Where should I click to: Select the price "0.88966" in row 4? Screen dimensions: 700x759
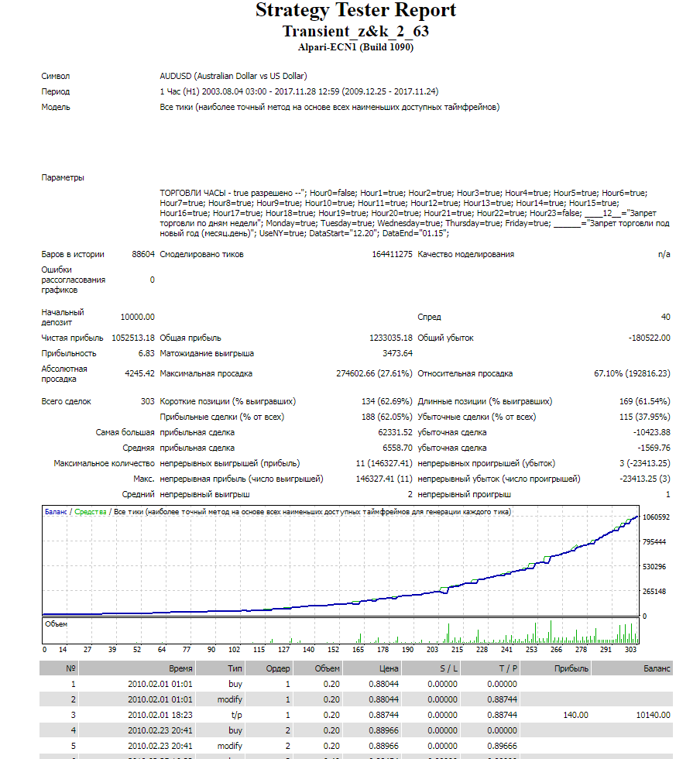(383, 730)
